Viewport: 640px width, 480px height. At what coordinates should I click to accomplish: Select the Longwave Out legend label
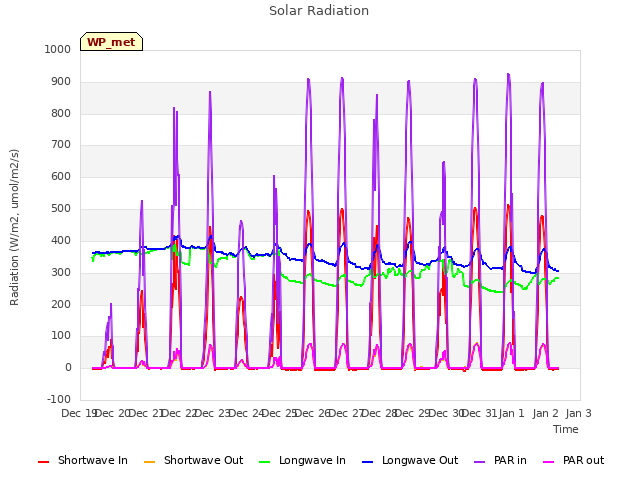[x=420, y=460]
